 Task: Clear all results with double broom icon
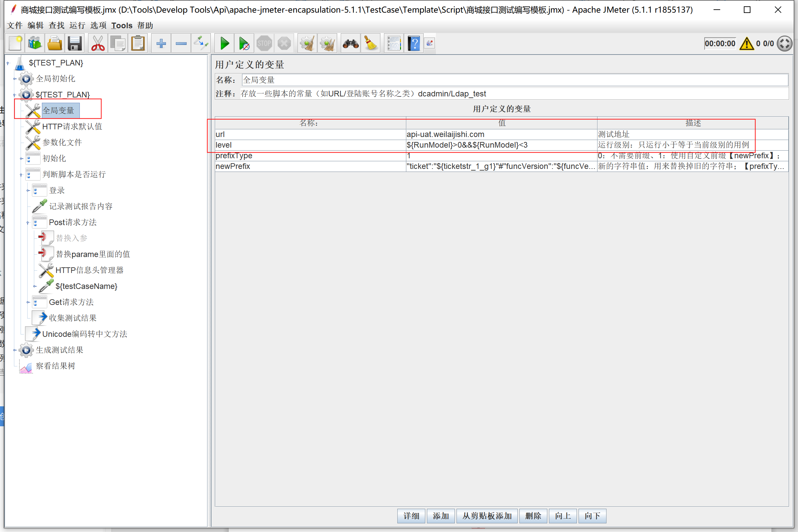328,44
